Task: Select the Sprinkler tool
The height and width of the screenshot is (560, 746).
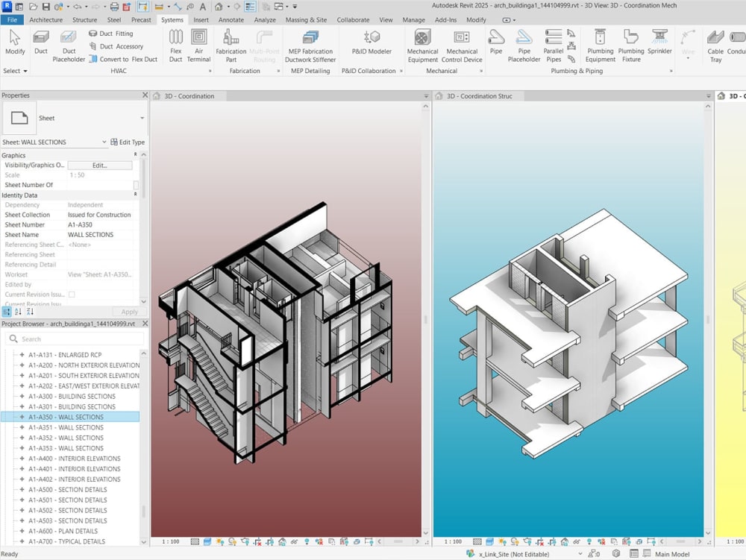Action: click(659, 43)
